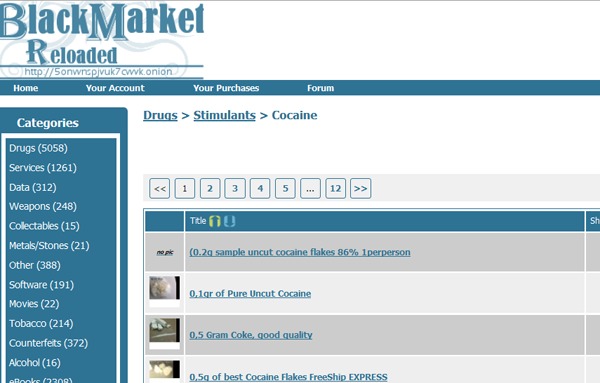Image resolution: width=600 pixels, height=383 pixels.
Task: Open the '0.2g sample uncut' listing link
Action: tap(300, 252)
